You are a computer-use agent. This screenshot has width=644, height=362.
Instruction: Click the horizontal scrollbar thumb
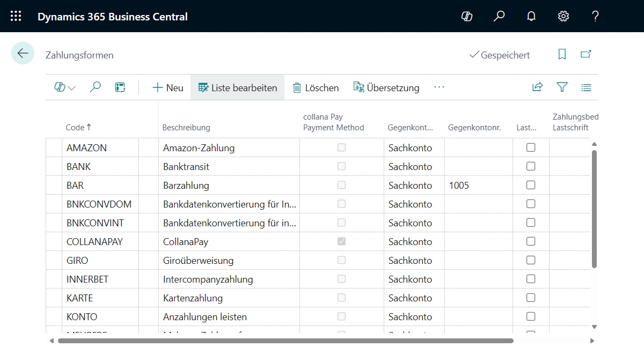point(286,341)
